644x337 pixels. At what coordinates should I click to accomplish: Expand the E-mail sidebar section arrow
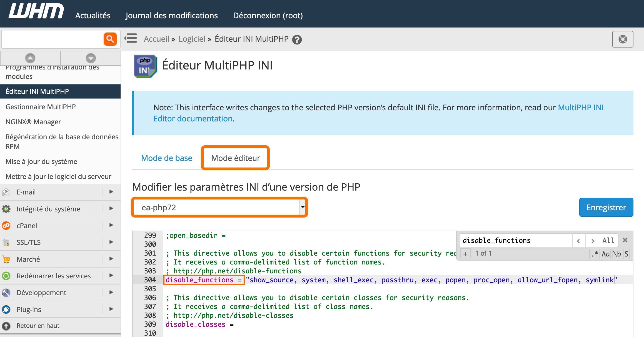click(x=111, y=192)
